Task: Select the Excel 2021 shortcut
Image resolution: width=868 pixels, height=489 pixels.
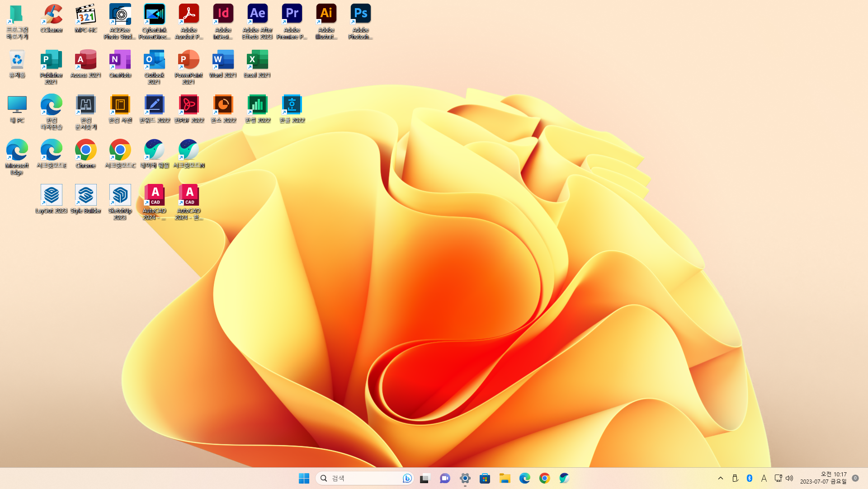Action: 257,60
